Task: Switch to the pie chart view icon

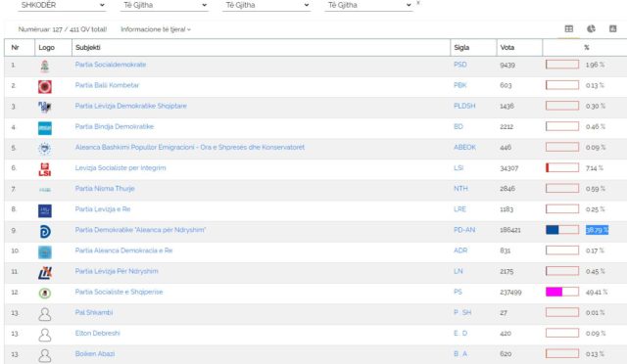Action: click(x=591, y=28)
